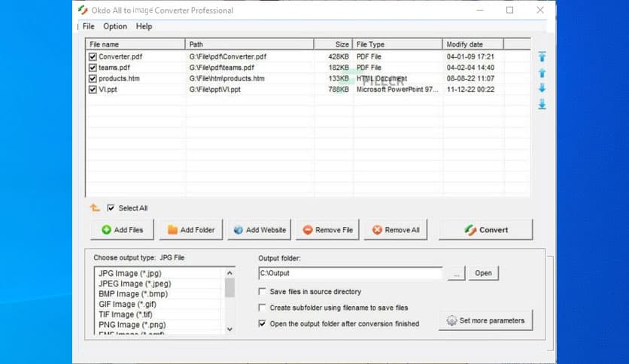Open Set more parameters dialog
The image size is (629, 364).
click(x=486, y=320)
